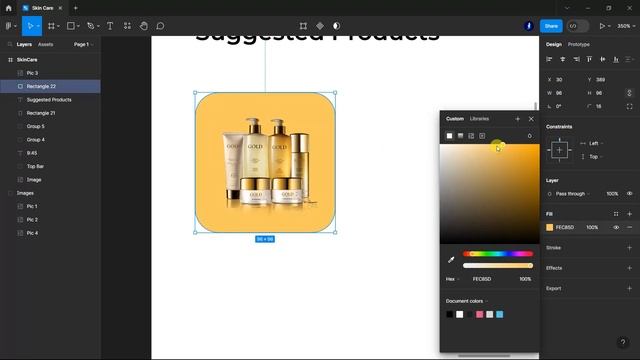Select the Move tool
This screenshot has width=640, height=360.
click(x=30, y=26)
